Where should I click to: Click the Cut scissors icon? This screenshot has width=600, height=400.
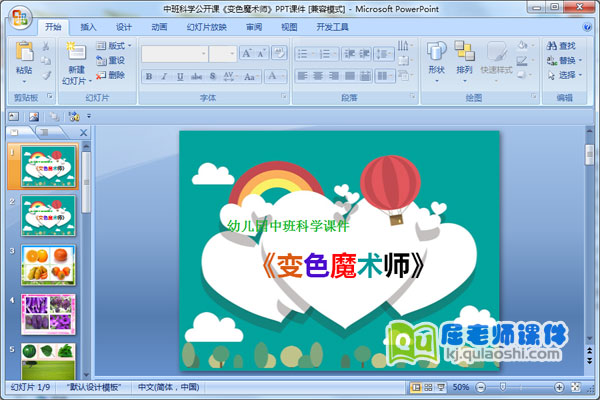[x=46, y=46]
